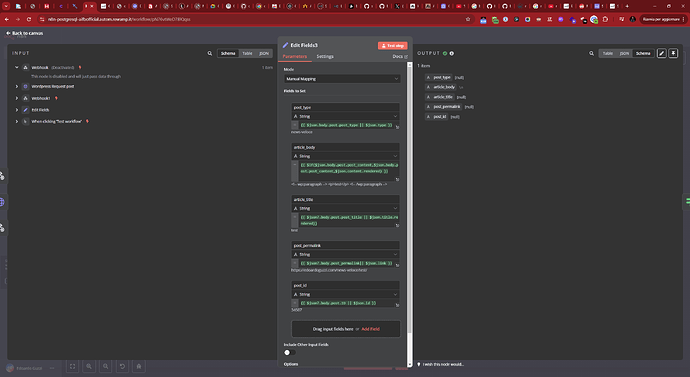Search the INPUT panel data
Screen dimensions: 690x377
[x=209, y=53]
